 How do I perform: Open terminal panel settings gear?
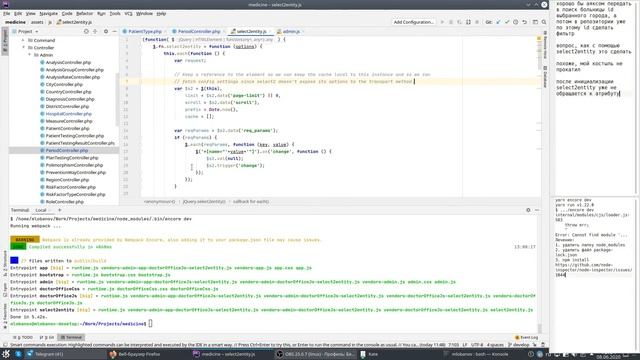click(x=528, y=210)
